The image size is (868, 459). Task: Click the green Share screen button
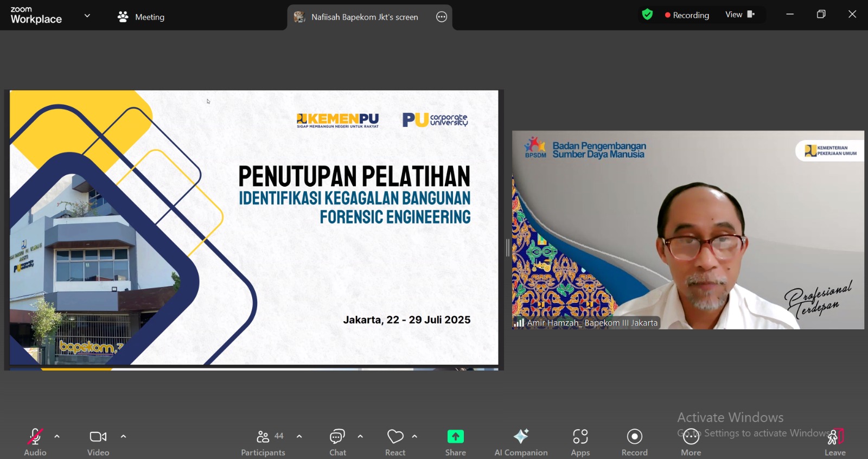tap(456, 442)
